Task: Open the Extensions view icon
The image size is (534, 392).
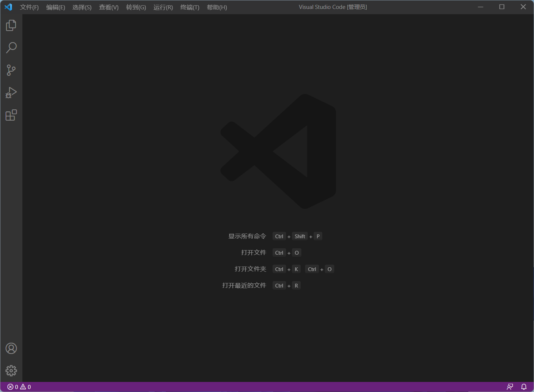Action: tap(11, 115)
